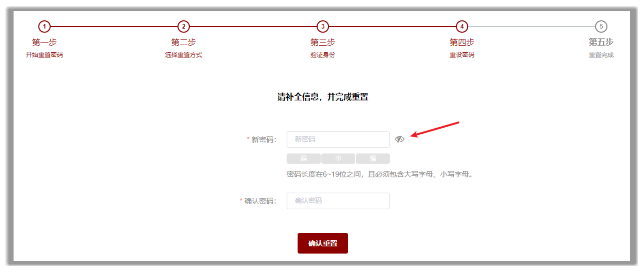Focus the 确认密码 input field
The image size is (644, 272).
[338, 201]
